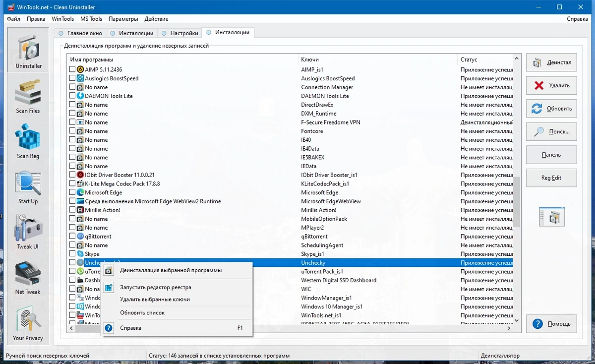Screen dimensions: 595x364
Task: Click the Reg Edit button
Action: coord(551,178)
